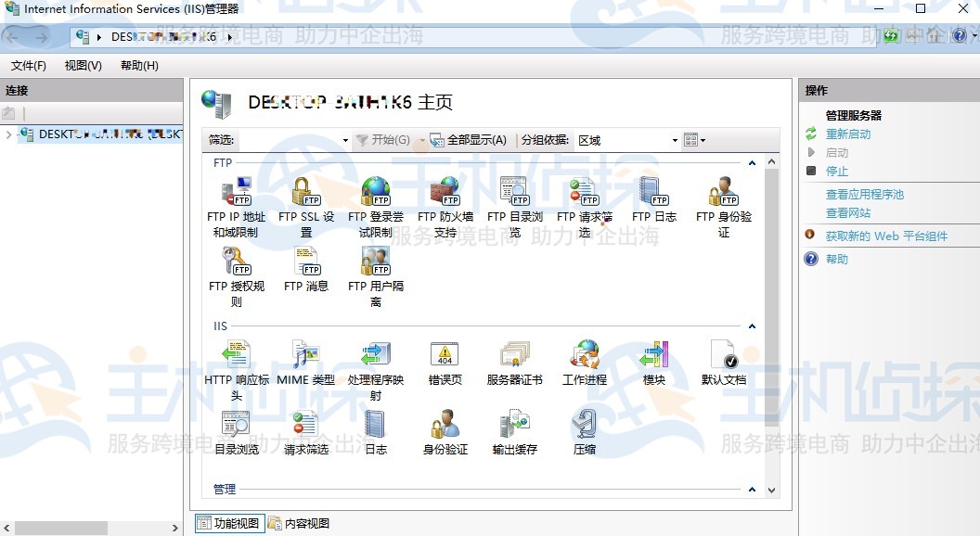
Task: Open the 错误页 feature
Action: click(445, 357)
